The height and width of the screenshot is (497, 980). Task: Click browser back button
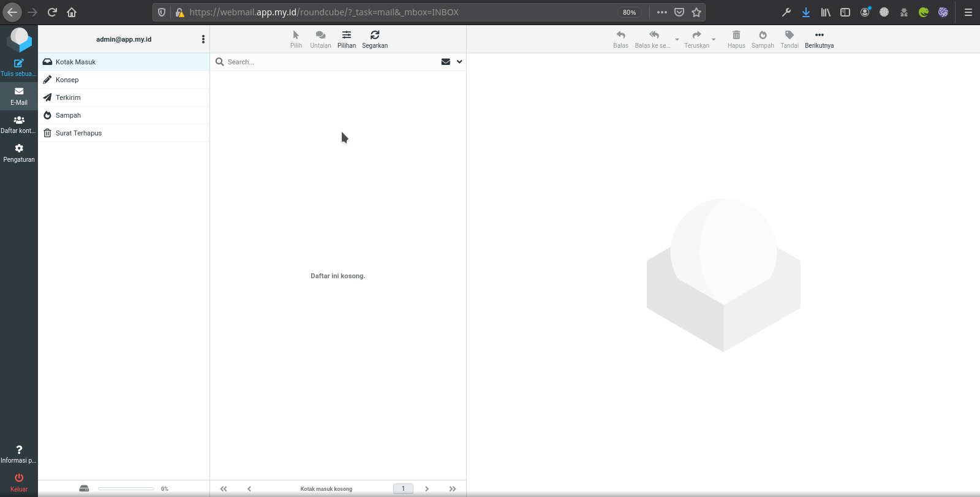(x=12, y=12)
